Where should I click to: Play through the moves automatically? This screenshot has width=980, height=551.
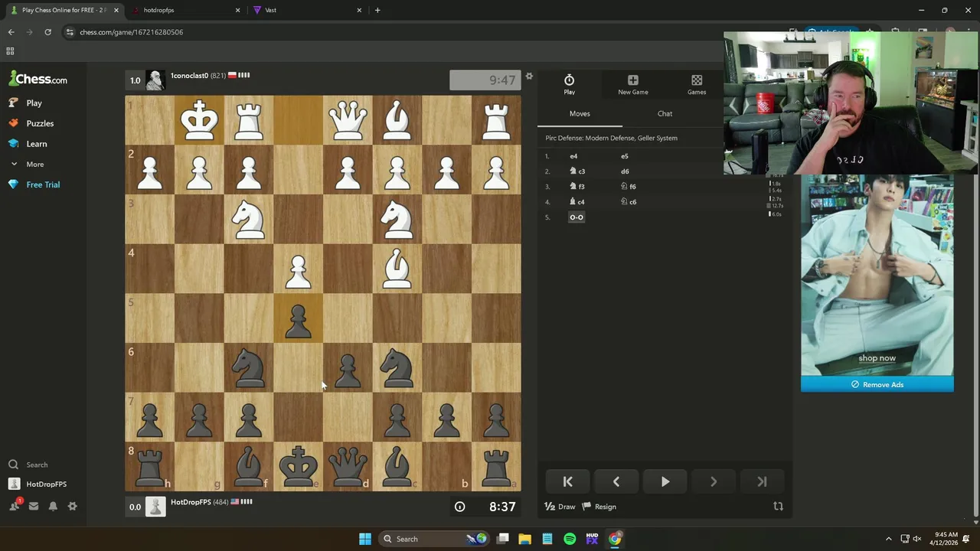point(665,481)
